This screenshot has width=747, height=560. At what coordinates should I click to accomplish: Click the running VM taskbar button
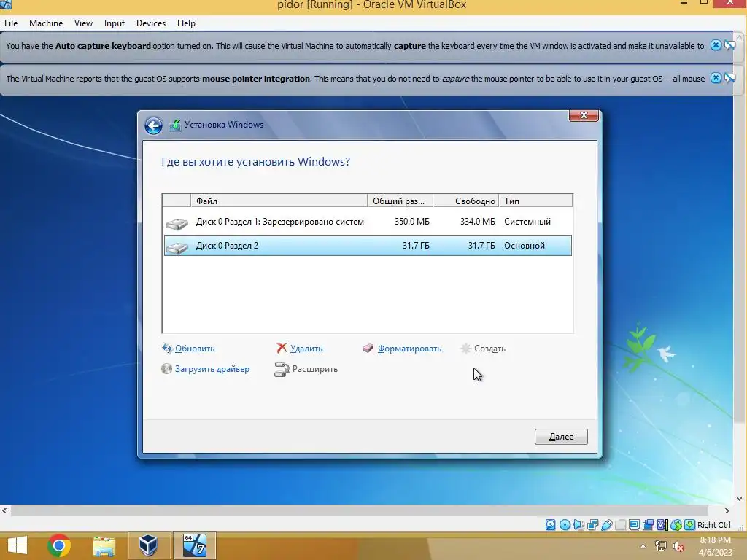[x=194, y=545]
